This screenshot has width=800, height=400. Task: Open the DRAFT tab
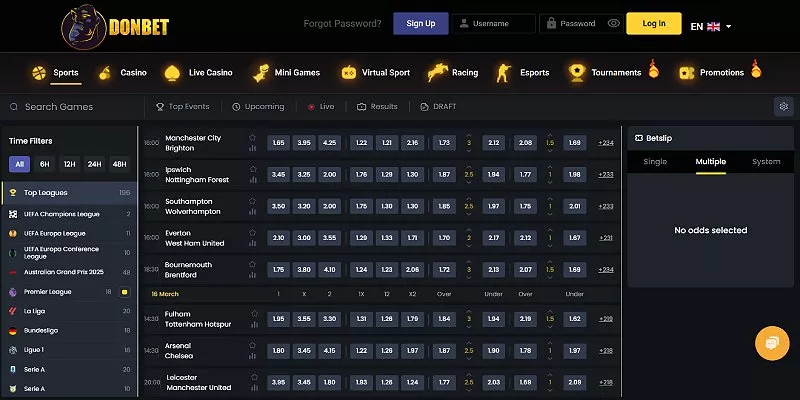tap(438, 107)
